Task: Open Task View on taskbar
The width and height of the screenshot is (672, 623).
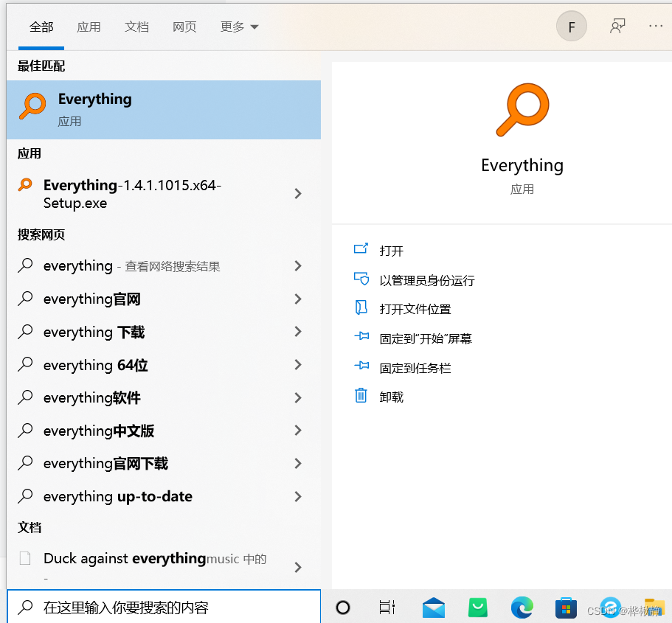Action: (x=387, y=607)
